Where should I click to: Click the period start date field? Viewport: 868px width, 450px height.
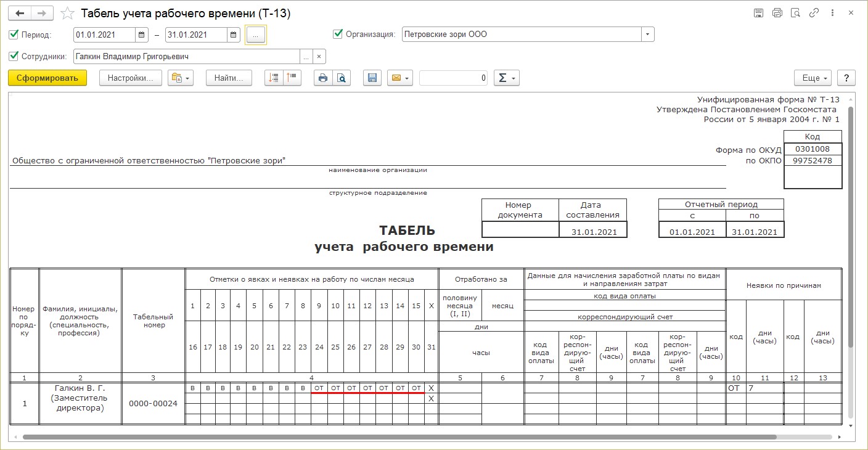(104, 35)
